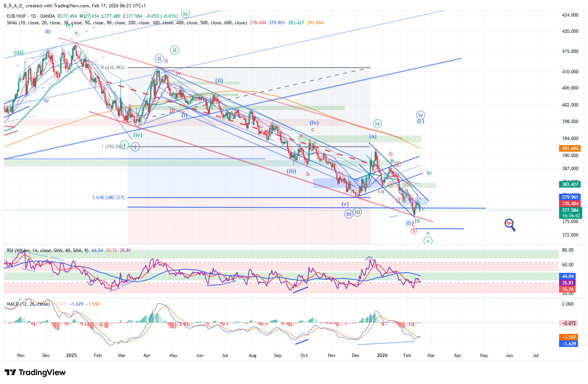Click the 0 (410.983) Fibonacci level label

pos(113,68)
